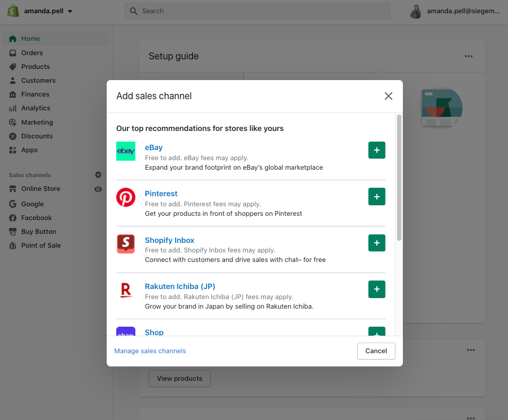This screenshot has width=508, height=420.
Task: Click the View products button
Action: click(179, 379)
